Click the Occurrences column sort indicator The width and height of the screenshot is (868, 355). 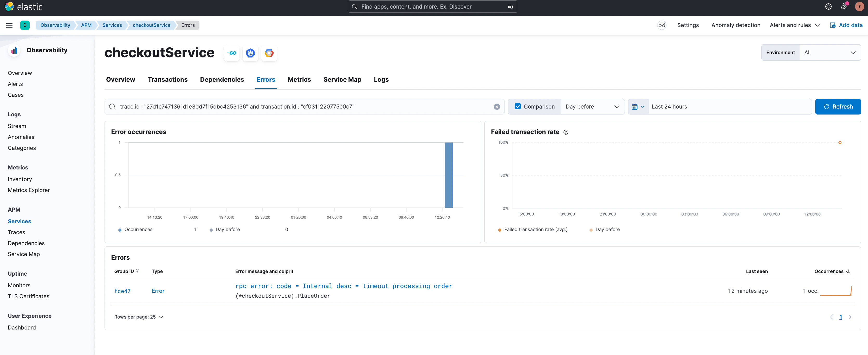[850, 271]
